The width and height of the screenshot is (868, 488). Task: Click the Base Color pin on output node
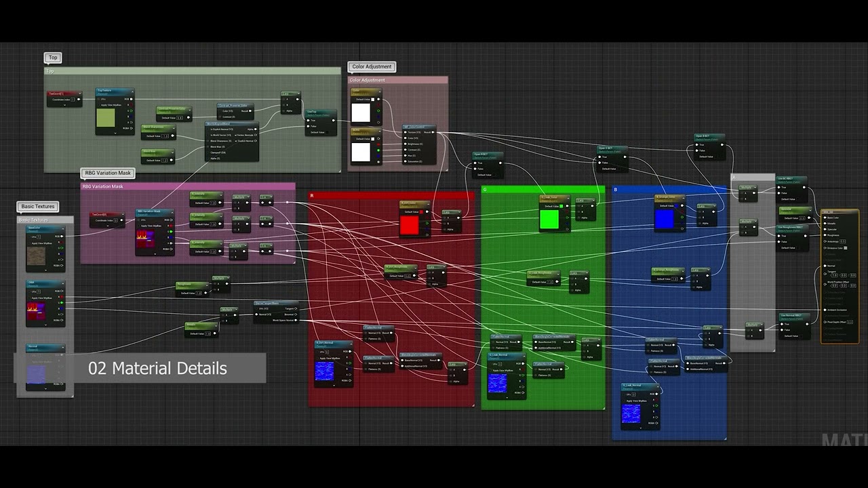(825, 218)
